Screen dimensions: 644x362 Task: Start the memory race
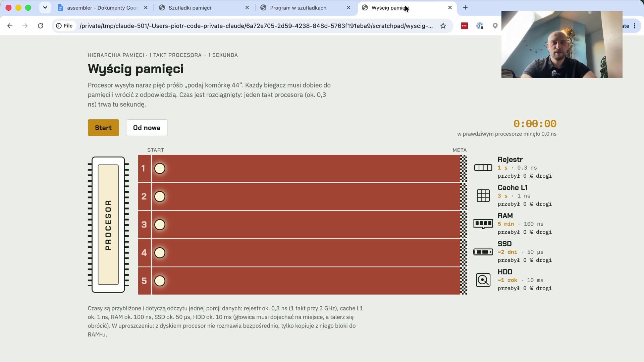coord(103,128)
